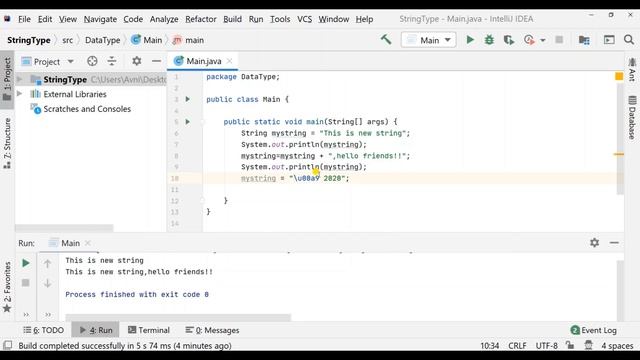Rerun Main in the Run panel

25,263
